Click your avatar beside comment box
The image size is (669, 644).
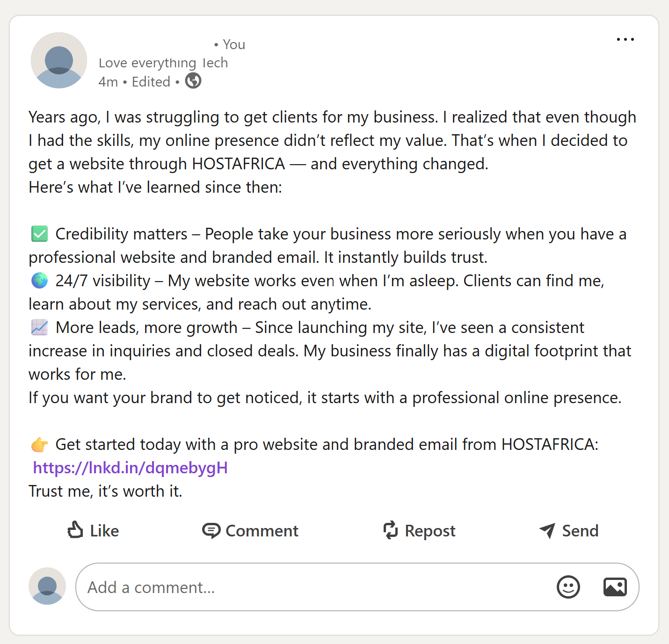[x=47, y=586]
